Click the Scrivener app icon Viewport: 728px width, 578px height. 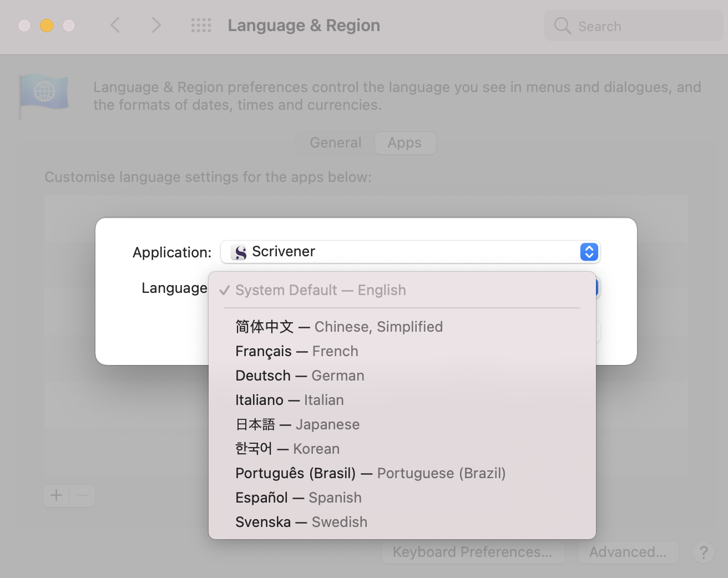(240, 252)
